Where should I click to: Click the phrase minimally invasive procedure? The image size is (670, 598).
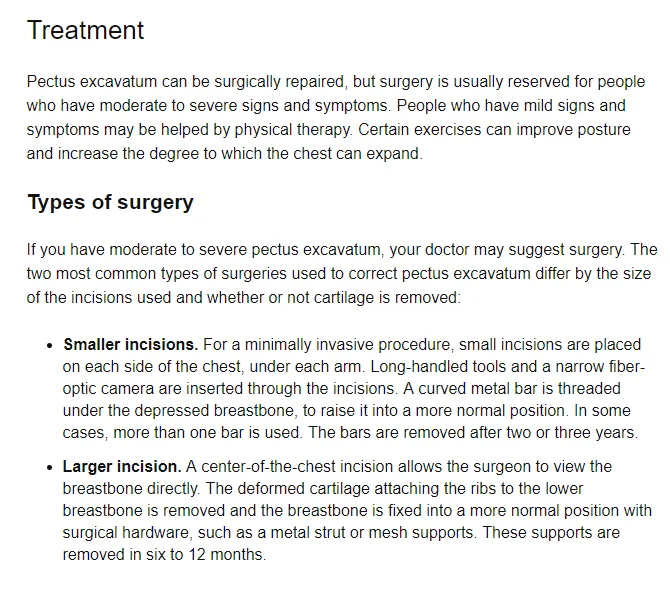(347, 345)
